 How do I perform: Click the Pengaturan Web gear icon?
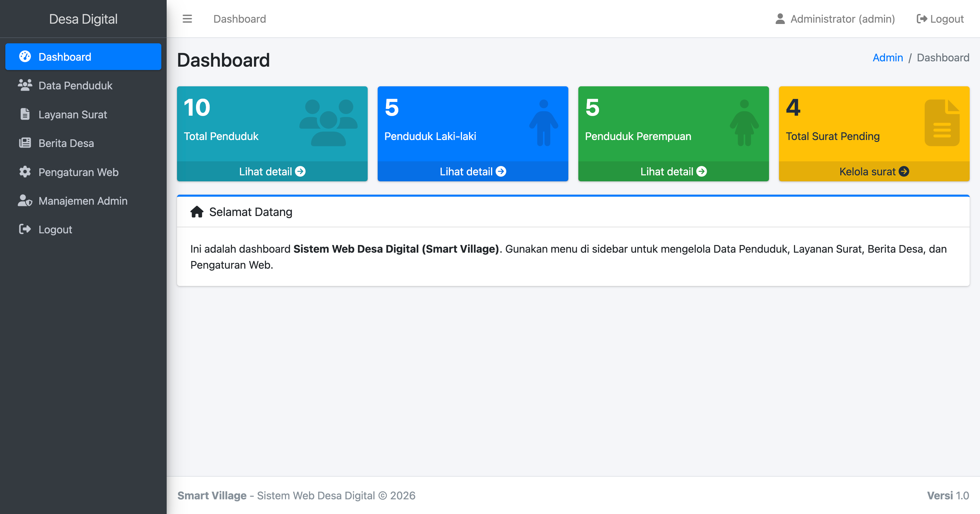[25, 172]
